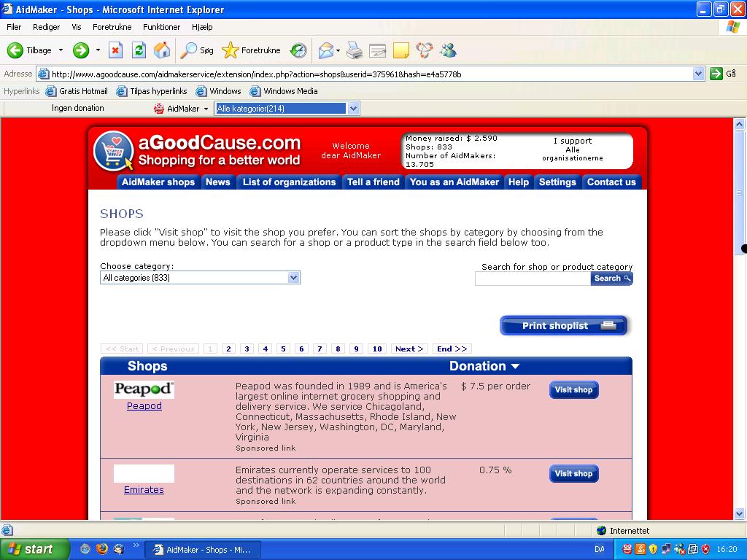Refresh the page with the green arrows icon
Viewport: 747px width, 560px height.
(139, 50)
